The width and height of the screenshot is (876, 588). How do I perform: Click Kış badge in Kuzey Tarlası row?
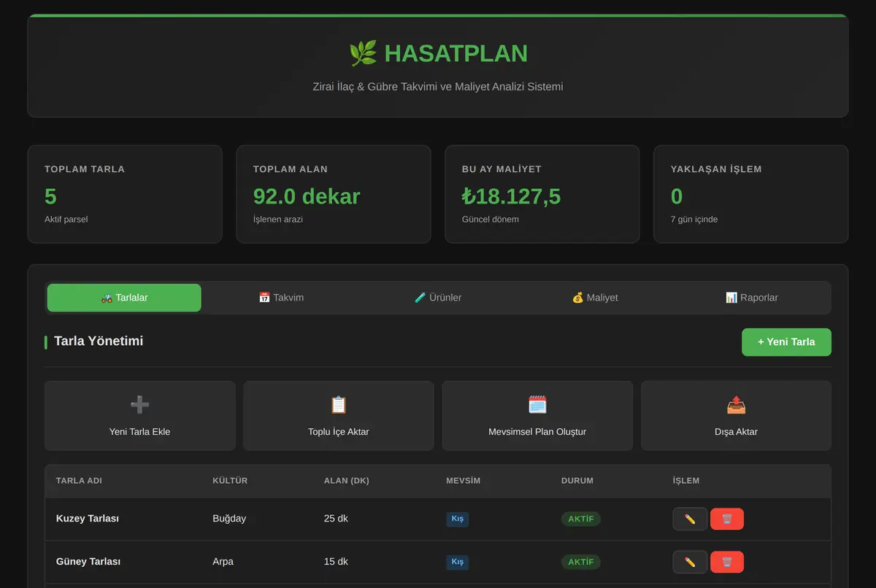click(x=458, y=519)
